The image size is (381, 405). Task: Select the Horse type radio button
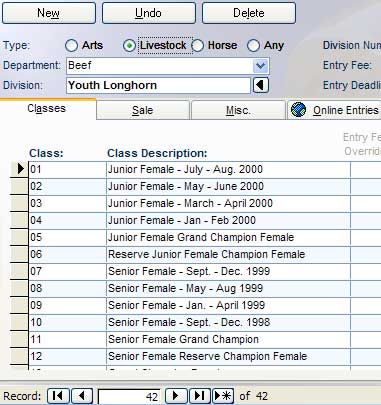[x=198, y=46]
